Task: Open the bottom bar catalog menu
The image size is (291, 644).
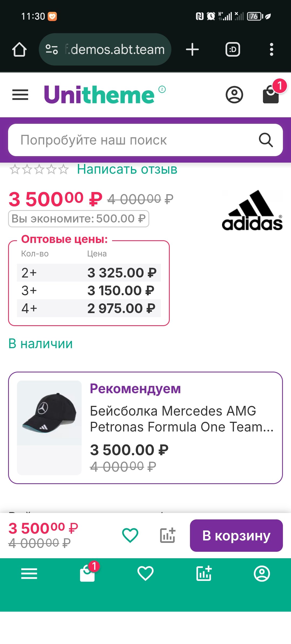Action: tap(29, 574)
